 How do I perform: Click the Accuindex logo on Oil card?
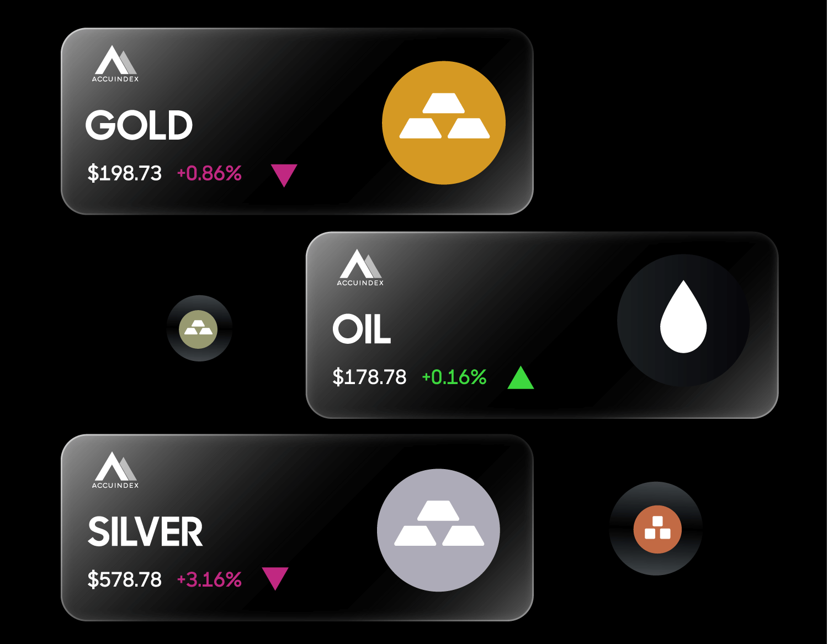click(x=360, y=268)
